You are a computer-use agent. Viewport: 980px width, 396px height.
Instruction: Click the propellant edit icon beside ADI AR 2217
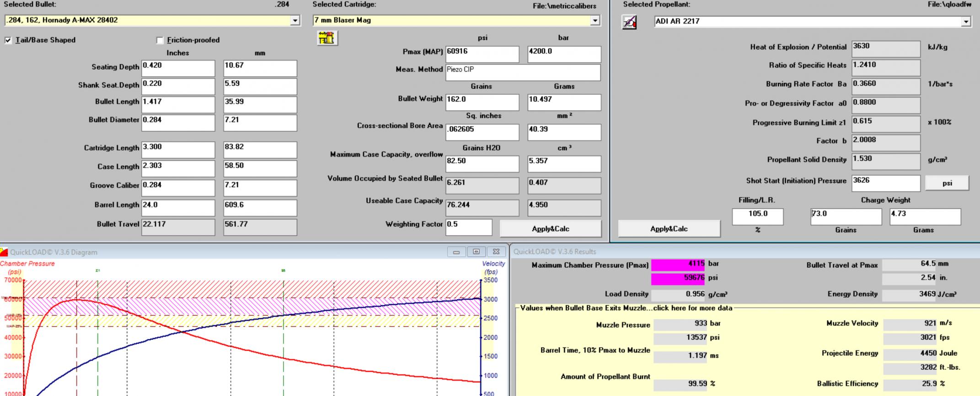[x=629, y=22]
